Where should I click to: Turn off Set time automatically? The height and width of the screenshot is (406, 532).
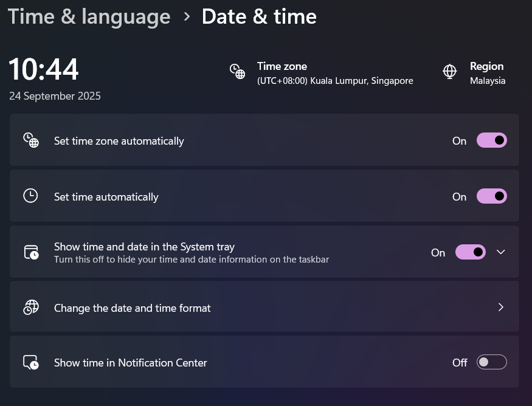[491, 196]
